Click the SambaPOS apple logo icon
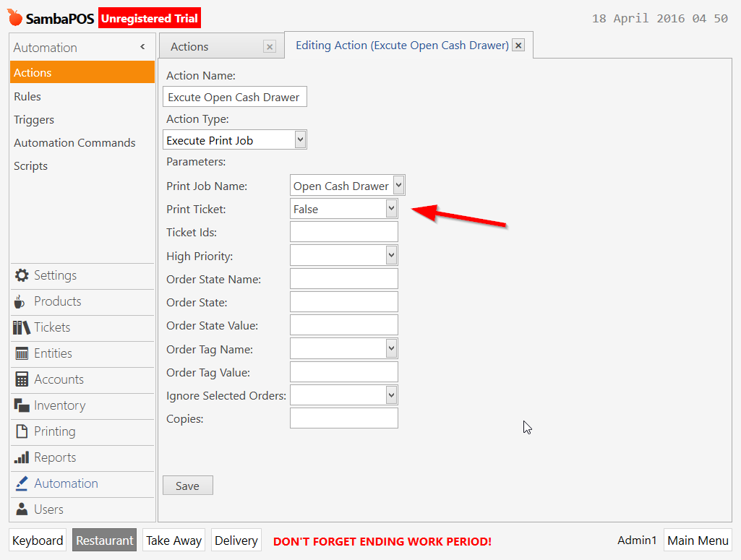The width and height of the screenshot is (741, 560). 14,17
